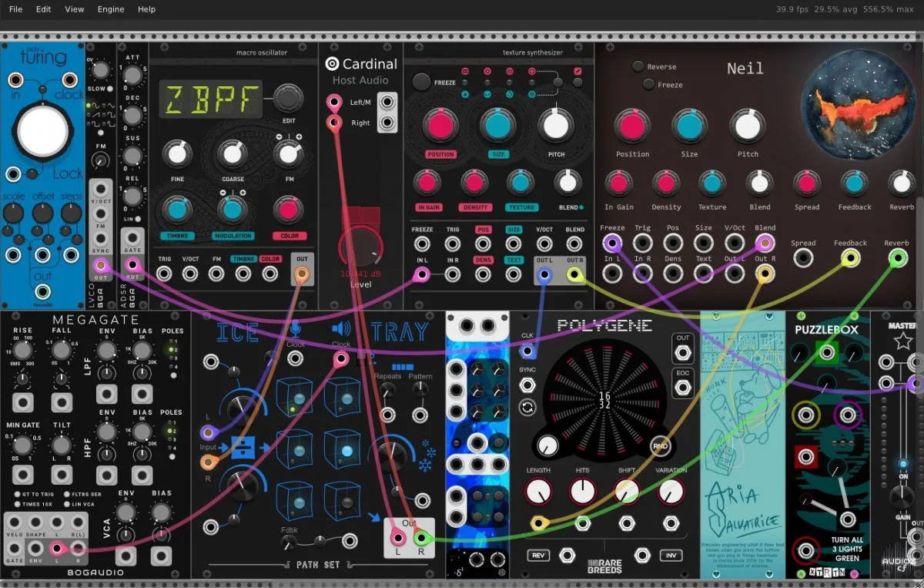
Task: Toggle Reverse on the Neil module
Action: (x=638, y=67)
